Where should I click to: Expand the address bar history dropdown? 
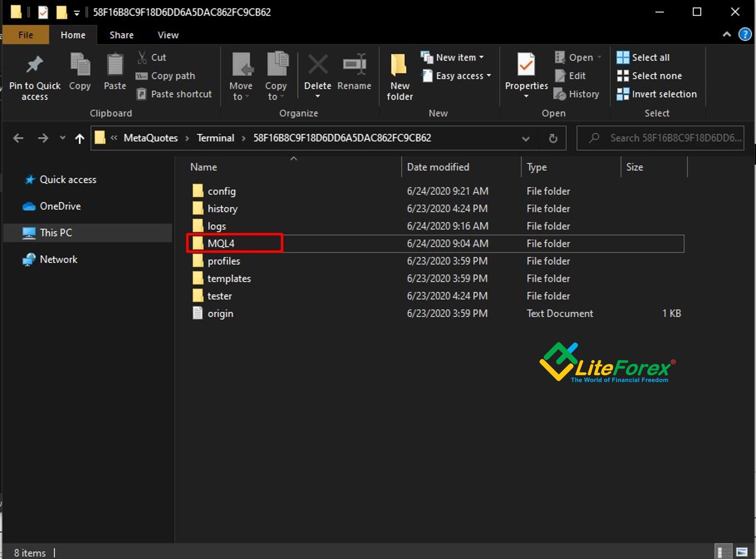click(x=525, y=139)
